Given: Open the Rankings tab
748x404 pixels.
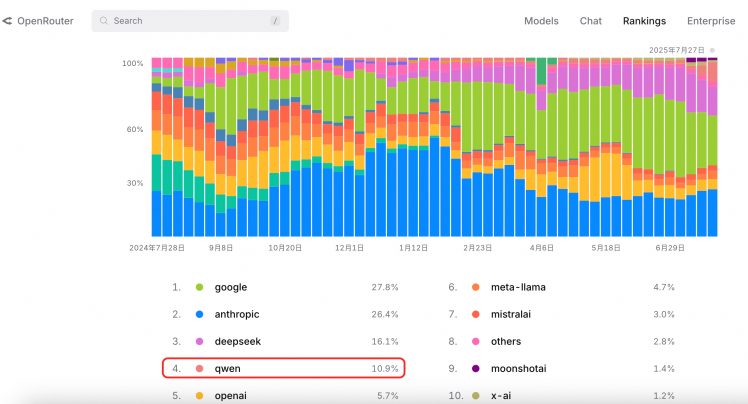Looking at the screenshot, I should [644, 21].
